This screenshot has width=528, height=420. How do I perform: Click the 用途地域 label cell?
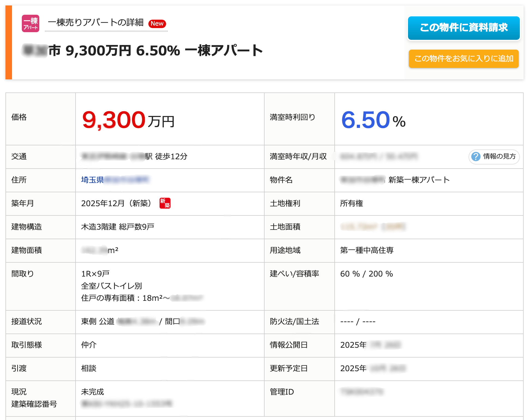[299, 251]
